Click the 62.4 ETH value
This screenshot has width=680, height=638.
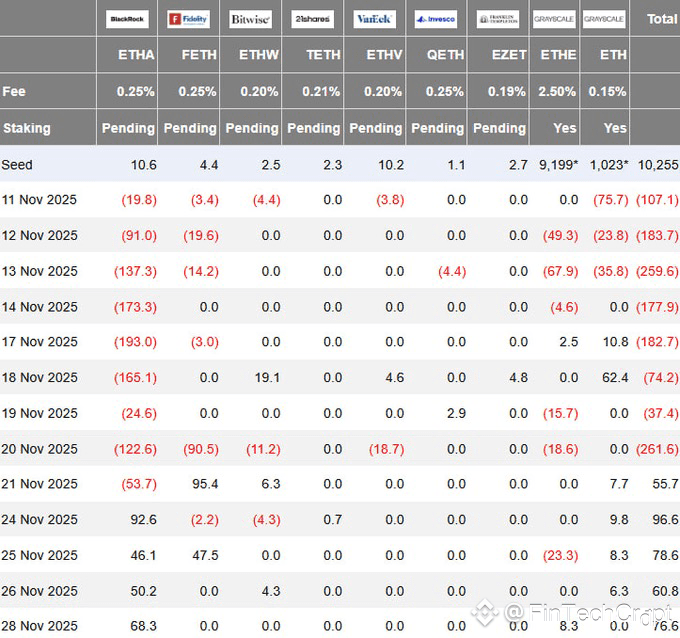coord(615,378)
